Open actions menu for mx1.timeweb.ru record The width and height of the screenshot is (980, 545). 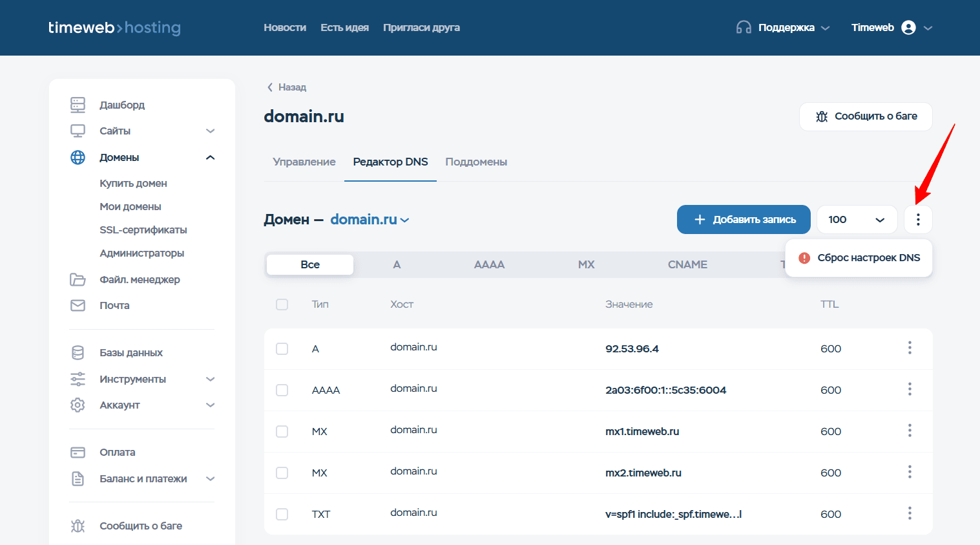[x=910, y=431]
